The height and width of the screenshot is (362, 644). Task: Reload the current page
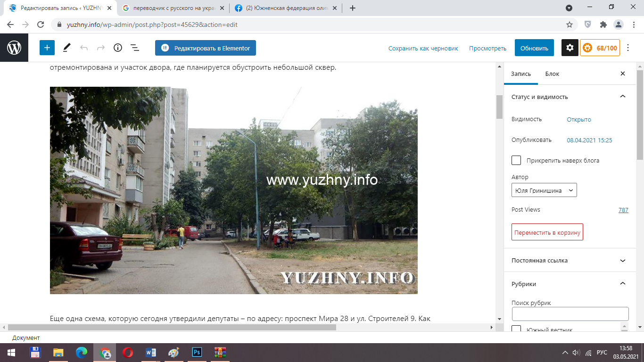coord(41,24)
